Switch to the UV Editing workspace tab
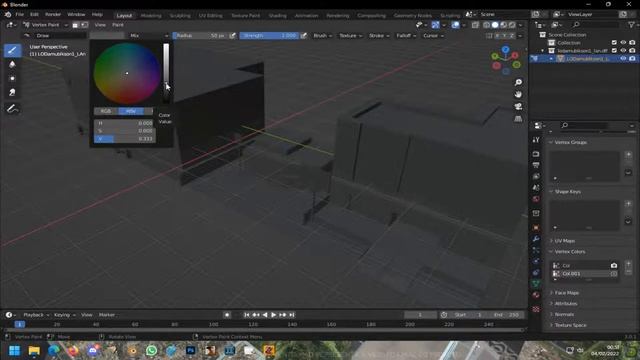 click(211, 16)
